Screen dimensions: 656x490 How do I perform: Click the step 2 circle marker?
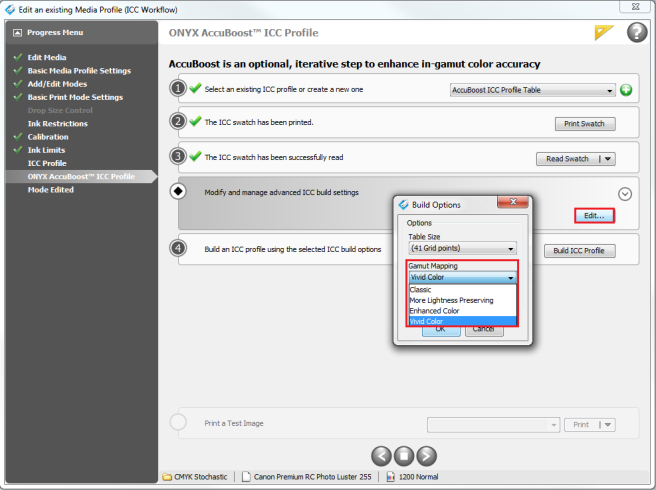[178, 121]
